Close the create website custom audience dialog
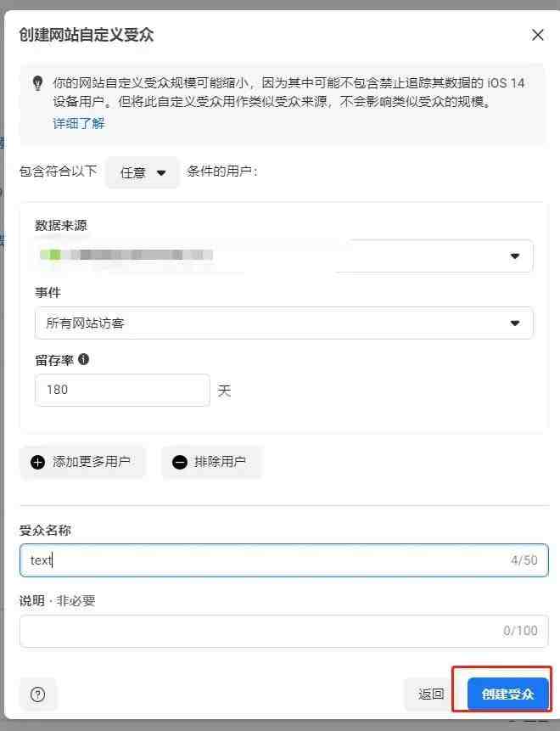This screenshot has height=731, width=560. [538, 35]
